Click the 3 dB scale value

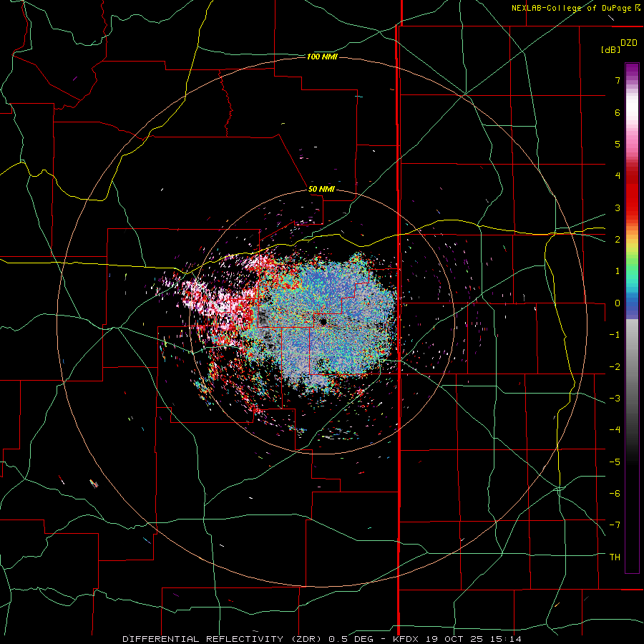618,208
